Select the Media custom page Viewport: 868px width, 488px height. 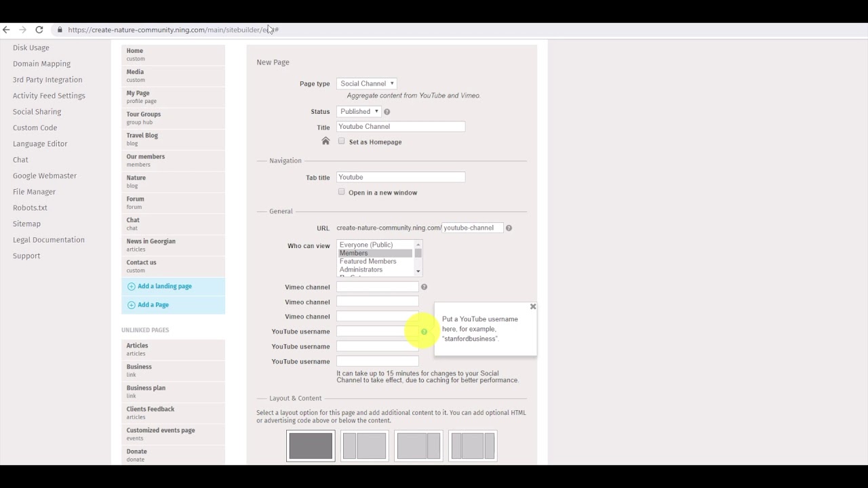tap(173, 75)
